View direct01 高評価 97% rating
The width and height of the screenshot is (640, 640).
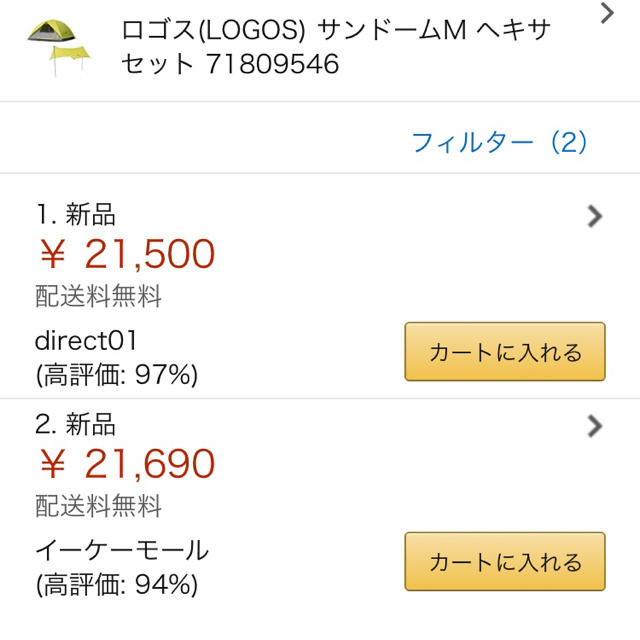tap(117, 375)
